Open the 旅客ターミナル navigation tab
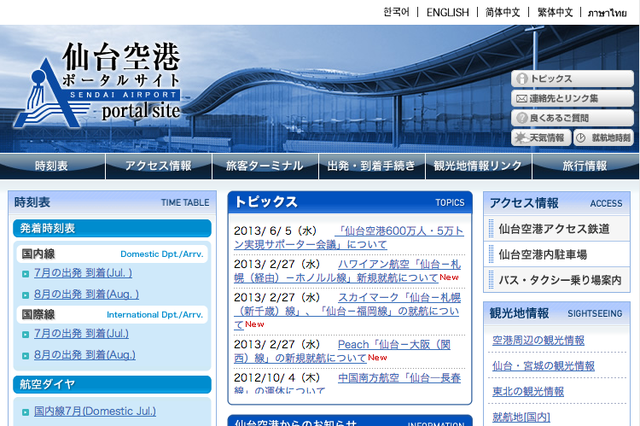The height and width of the screenshot is (426, 640). point(265,166)
